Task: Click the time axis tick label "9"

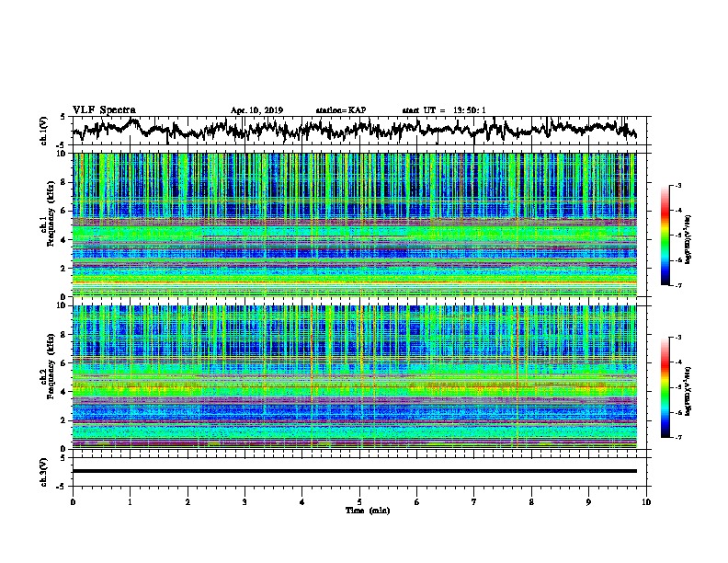Action: (588, 501)
